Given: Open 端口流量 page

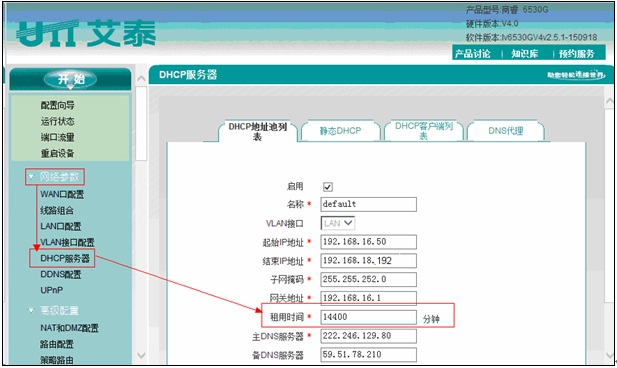Looking at the screenshot, I should [x=57, y=137].
